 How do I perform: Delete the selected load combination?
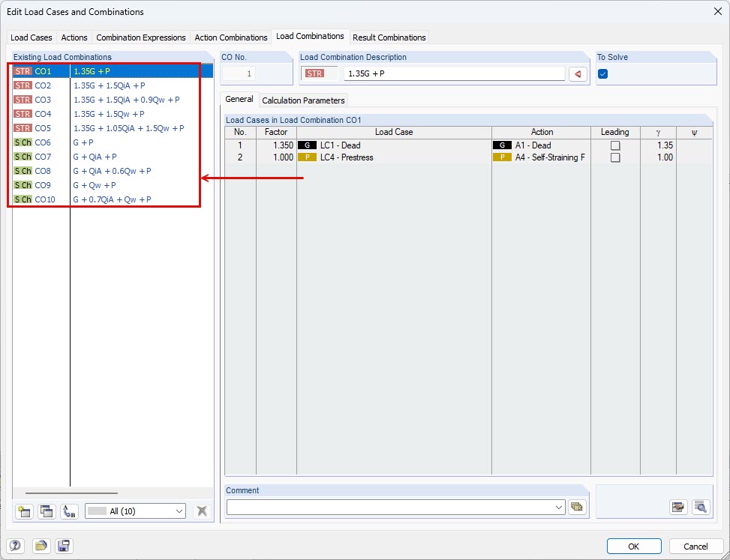(x=202, y=511)
